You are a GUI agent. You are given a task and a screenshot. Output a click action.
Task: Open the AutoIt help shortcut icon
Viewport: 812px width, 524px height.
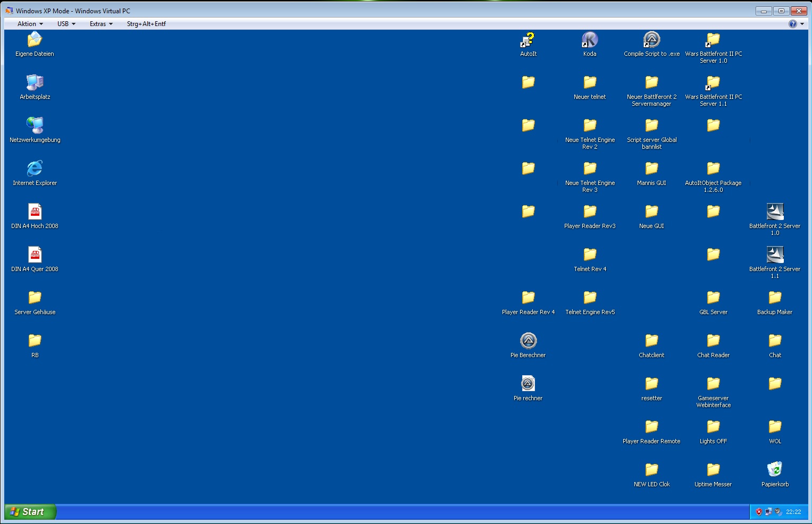(528, 40)
